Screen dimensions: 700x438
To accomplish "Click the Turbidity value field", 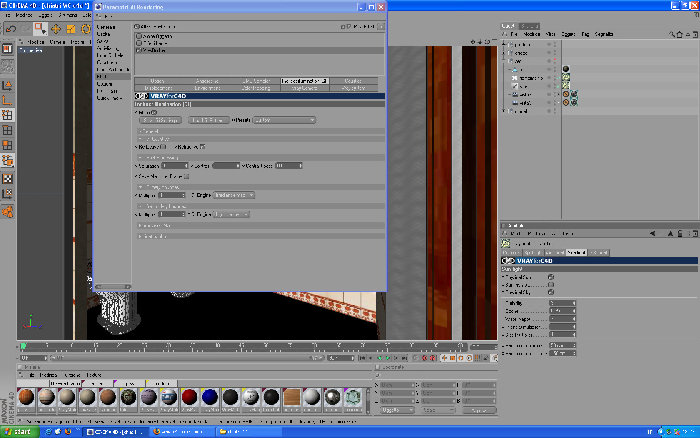I will click(562, 303).
